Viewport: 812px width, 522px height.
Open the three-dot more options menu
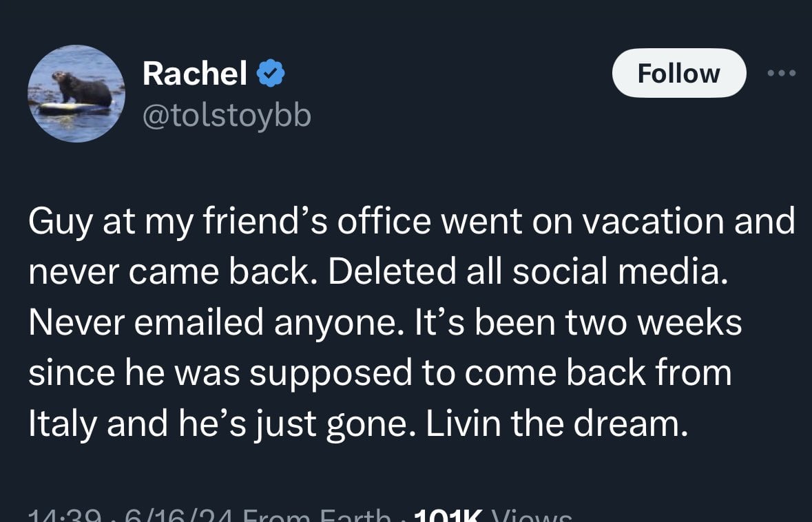pos(783,73)
